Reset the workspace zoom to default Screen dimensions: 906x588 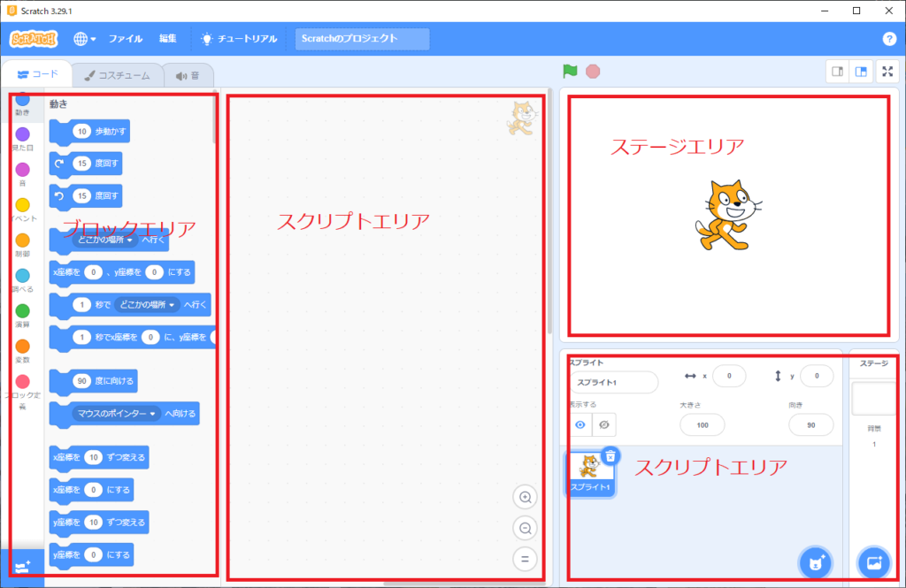tap(526, 559)
